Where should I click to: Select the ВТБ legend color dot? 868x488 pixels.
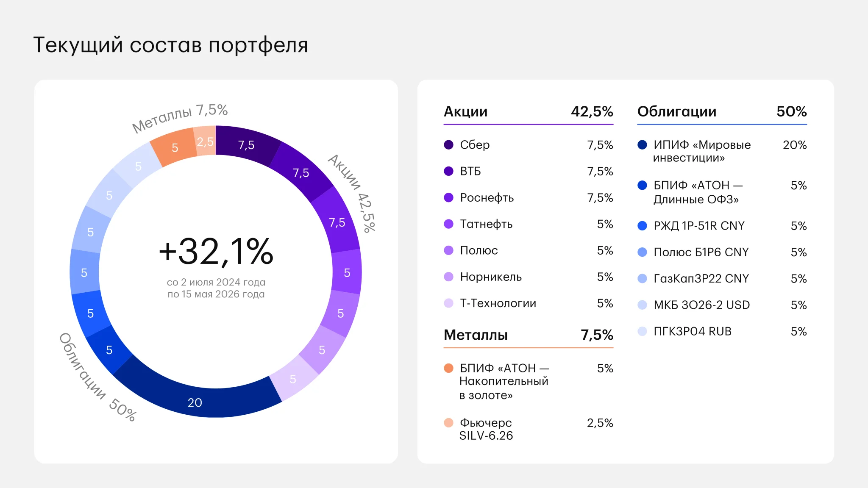coord(448,171)
